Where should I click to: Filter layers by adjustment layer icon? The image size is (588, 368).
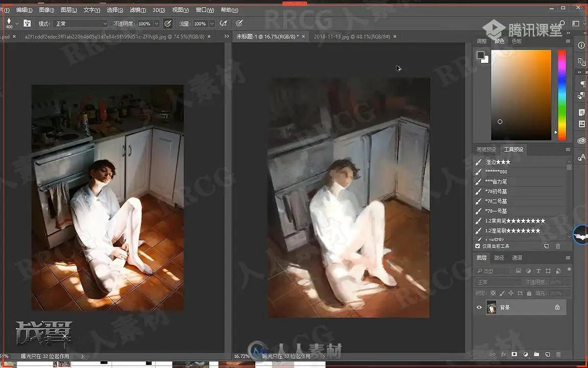(x=528, y=271)
